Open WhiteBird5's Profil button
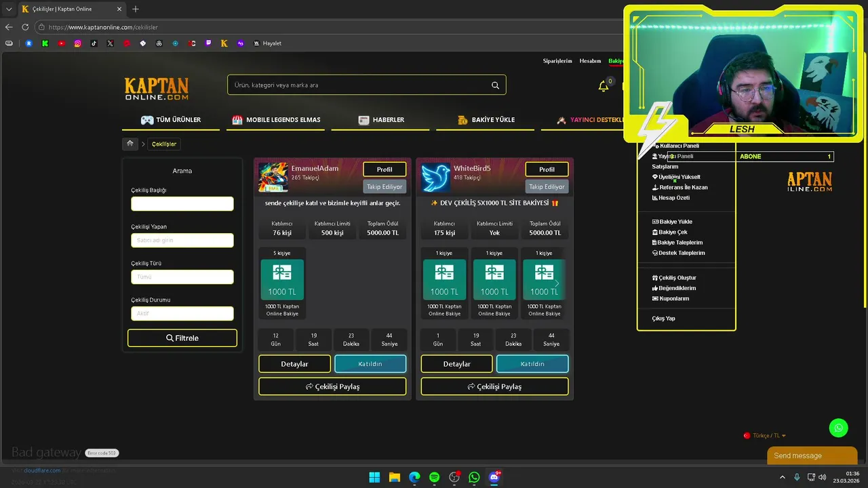Screen dimensions: 868x488 coord(547,169)
